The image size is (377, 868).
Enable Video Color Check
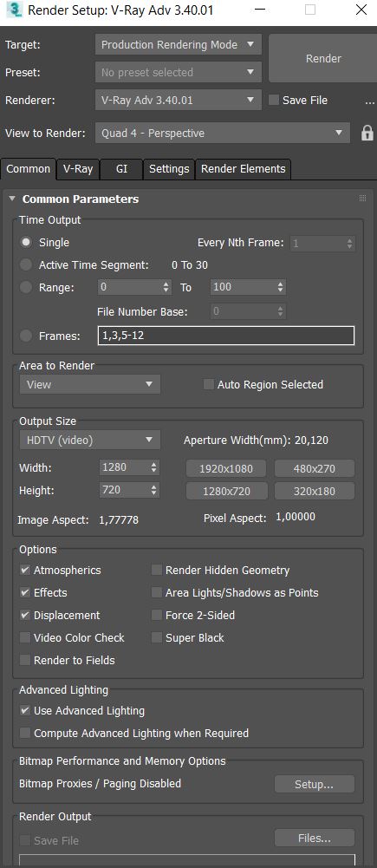click(x=25, y=637)
